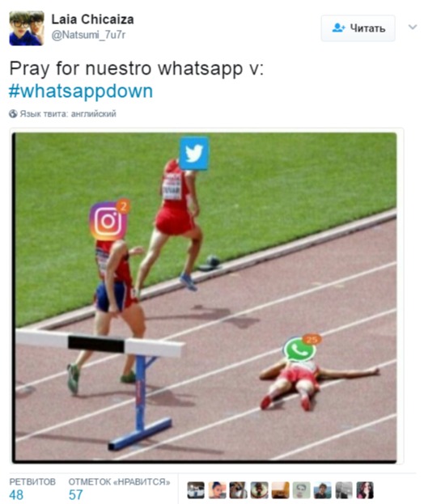Click the Instagram logo in the image

point(108,221)
